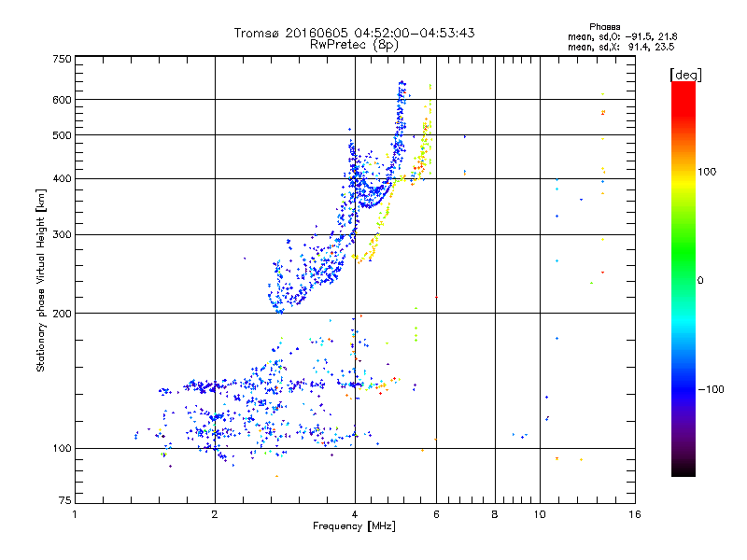Click the y-axis tick label "75"
Screen dimensions: 747x560
click(65, 500)
